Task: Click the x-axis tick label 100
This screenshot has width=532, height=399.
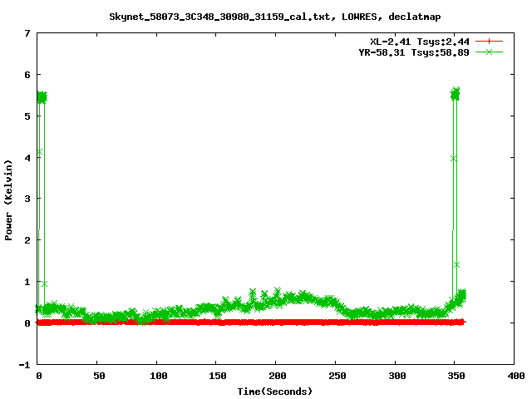Action: click(x=159, y=376)
